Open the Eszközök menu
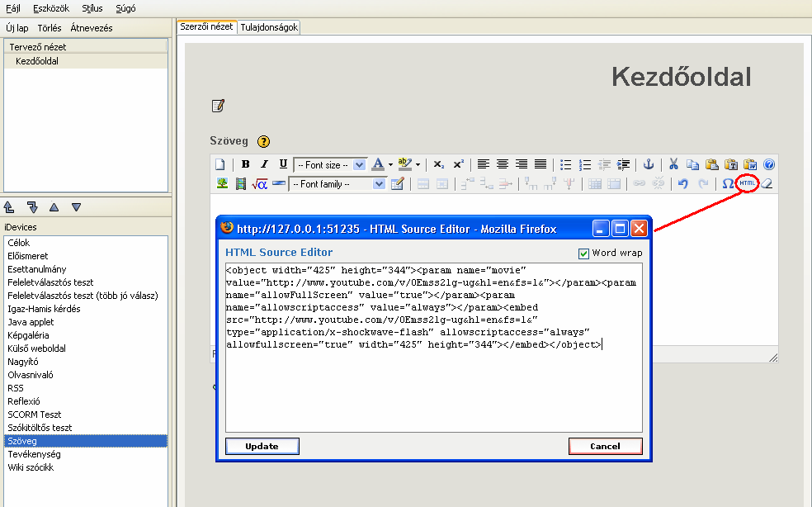812x507 pixels. click(51, 8)
